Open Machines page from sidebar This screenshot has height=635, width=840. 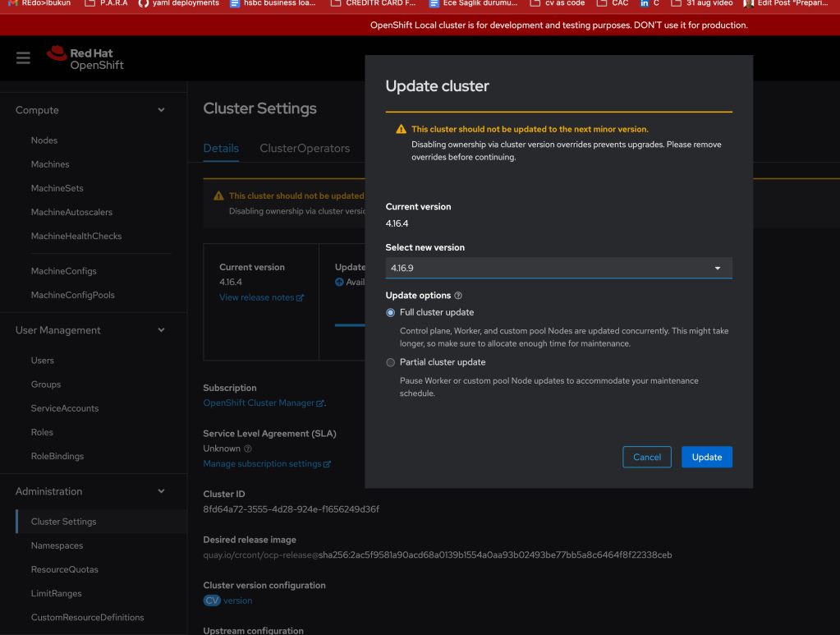click(x=50, y=164)
